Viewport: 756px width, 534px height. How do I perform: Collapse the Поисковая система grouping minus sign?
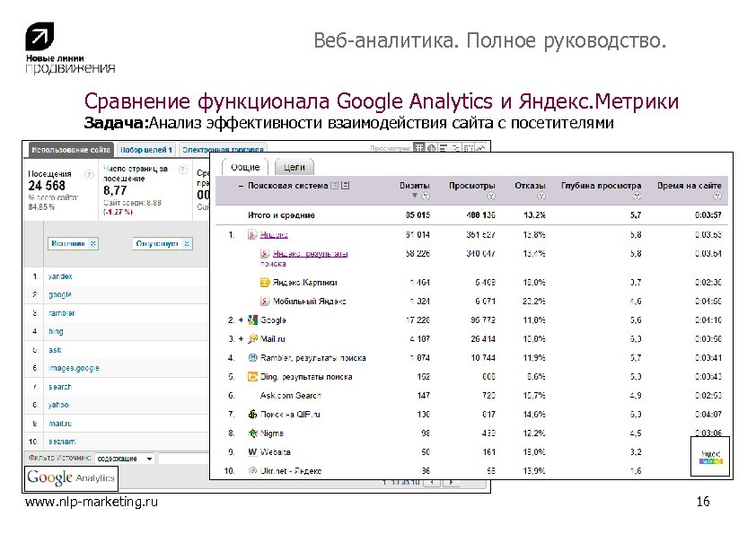pos(241,186)
